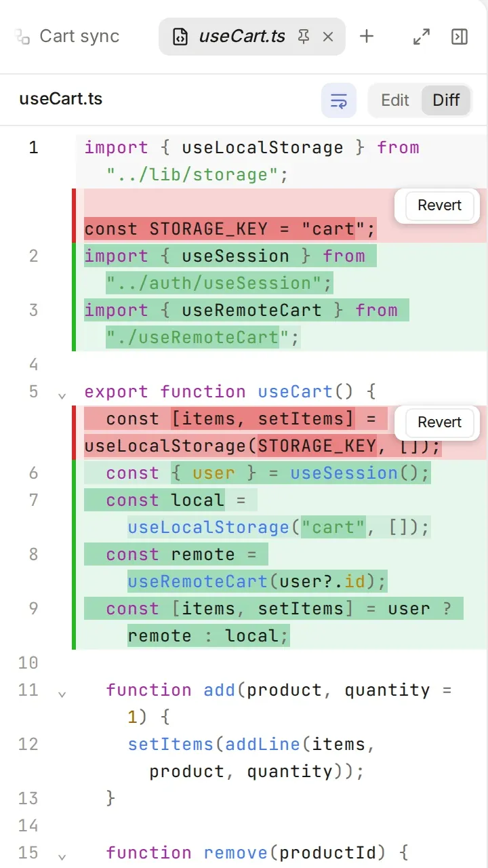Click the deleted 'STORAGE_KEY = "cart"' line

pos(230,229)
